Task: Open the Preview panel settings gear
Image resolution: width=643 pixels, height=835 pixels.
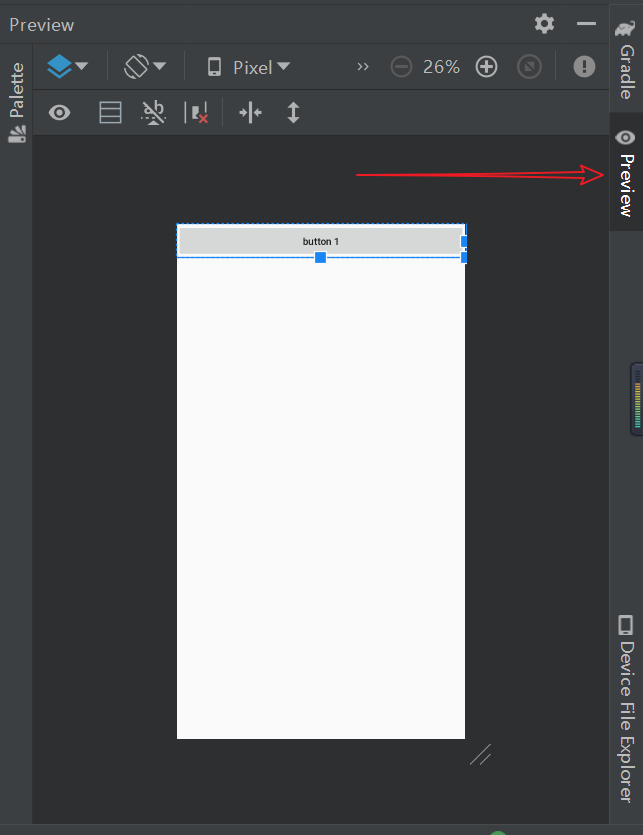Action: [x=544, y=24]
